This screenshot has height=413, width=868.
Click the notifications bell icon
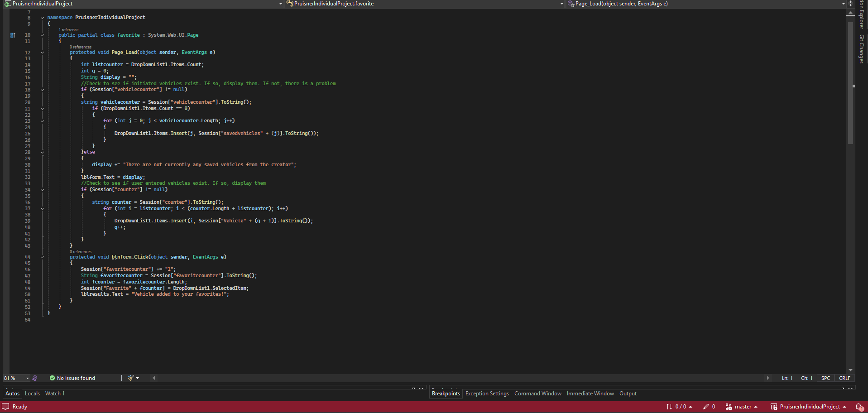click(859, 407)
